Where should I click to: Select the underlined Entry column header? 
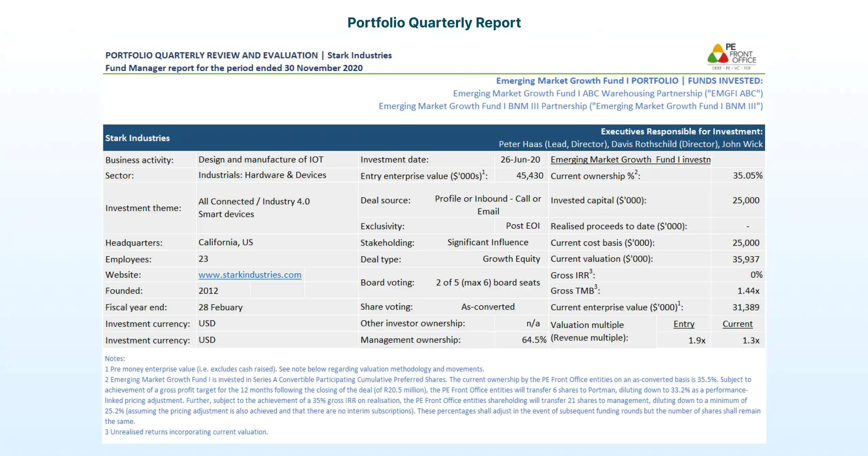pyautogui.click(x=684, y=324)
